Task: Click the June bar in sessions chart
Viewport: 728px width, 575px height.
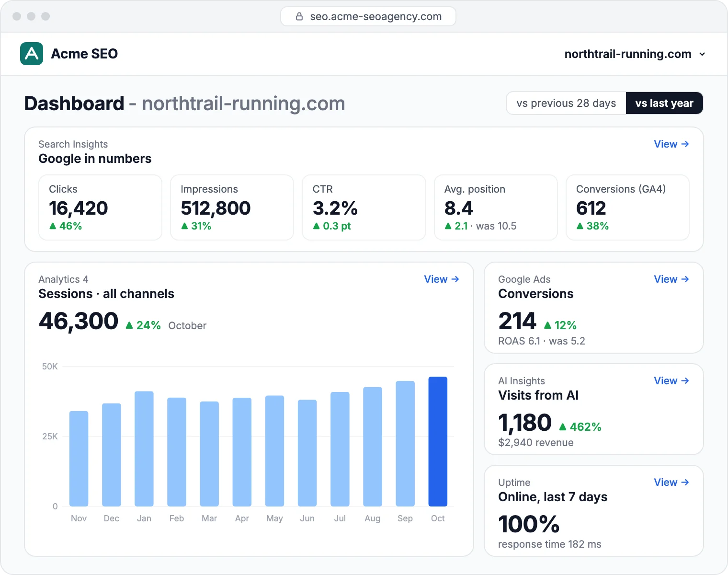Action: point(307,453)
